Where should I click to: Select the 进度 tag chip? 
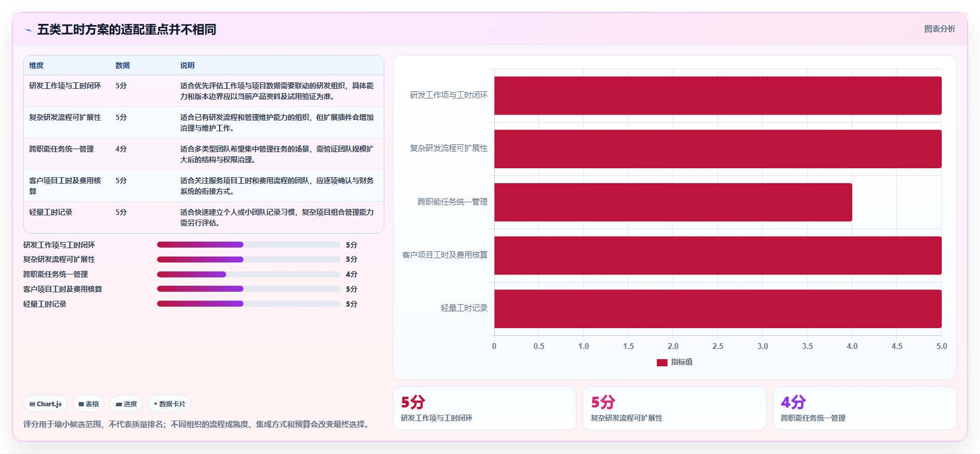click(x=126, y=404)
